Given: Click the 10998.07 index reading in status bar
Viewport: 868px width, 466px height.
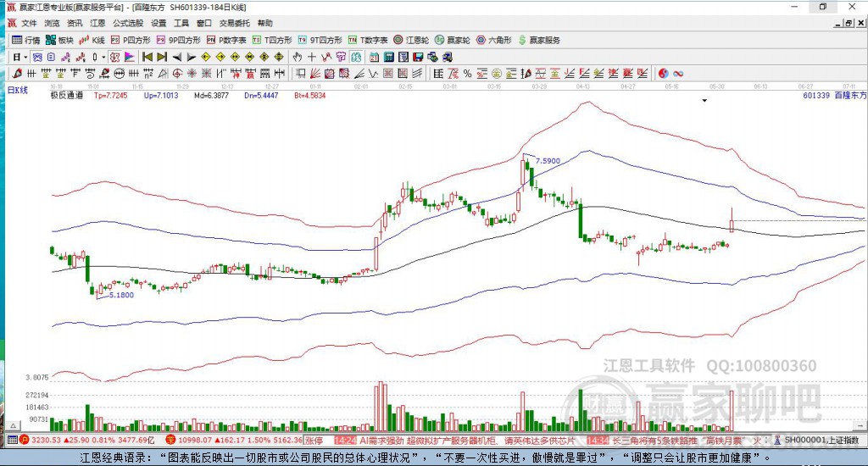Looking at the screenshot, I should [195, 440].
